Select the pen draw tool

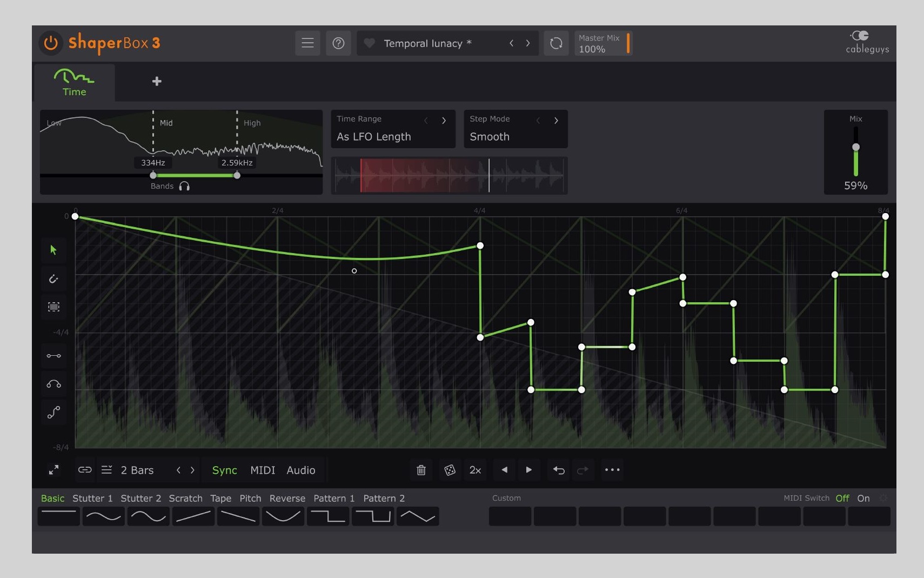tap(53, 279)
